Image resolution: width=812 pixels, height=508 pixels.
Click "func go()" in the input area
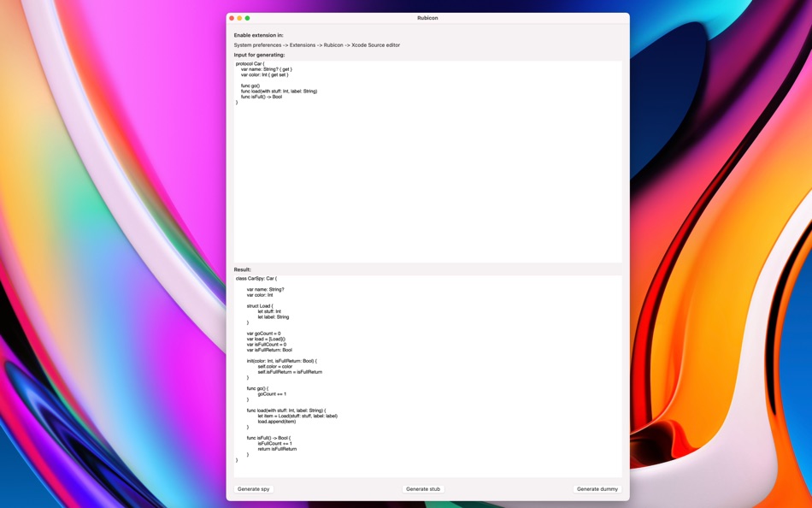[x=250, y=86]
